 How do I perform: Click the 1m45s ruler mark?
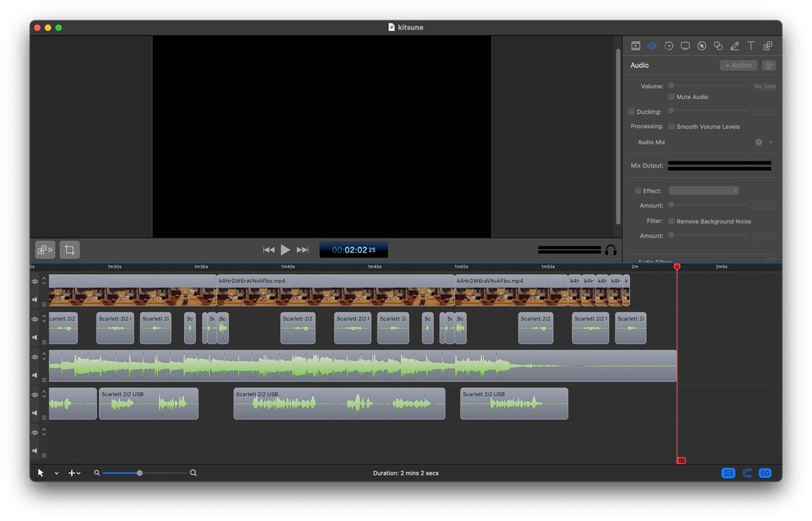[374, 267]
